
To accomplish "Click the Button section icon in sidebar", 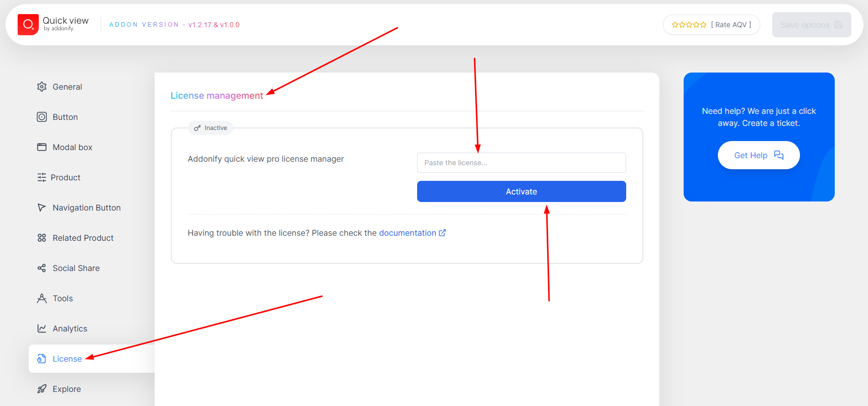I will pyautogui.click(x=42, y=117).
